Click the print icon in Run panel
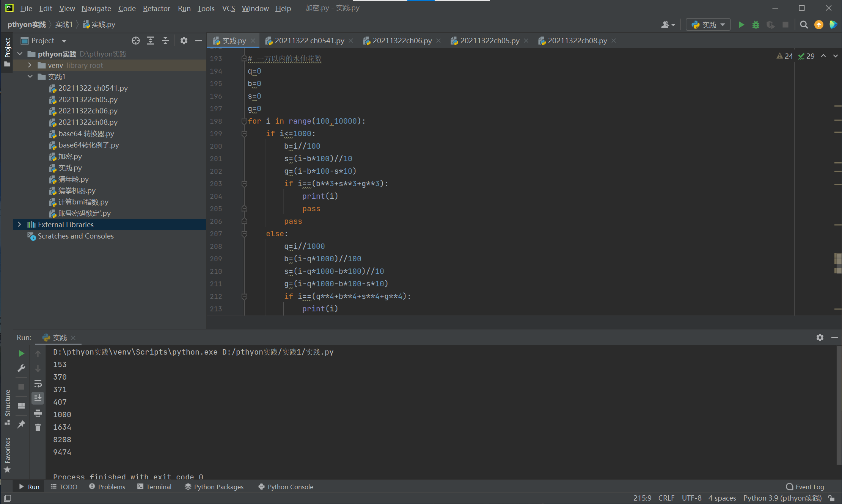 [38, 413]
